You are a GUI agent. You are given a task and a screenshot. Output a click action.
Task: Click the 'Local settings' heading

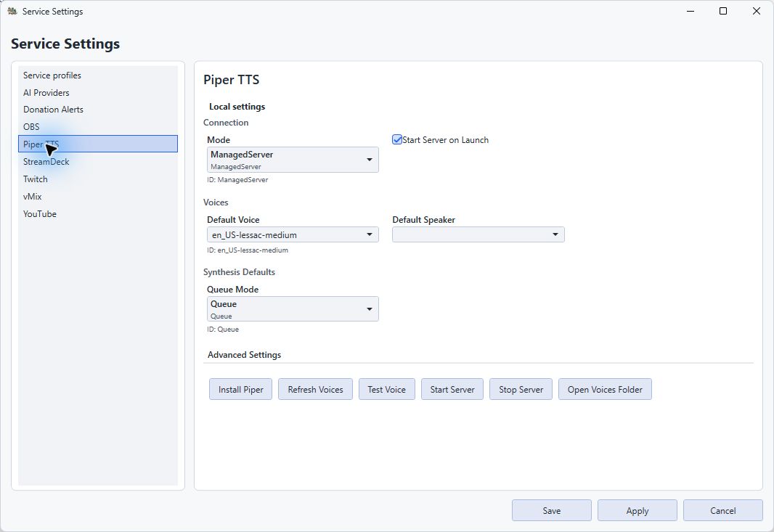(x=237, y=107)
